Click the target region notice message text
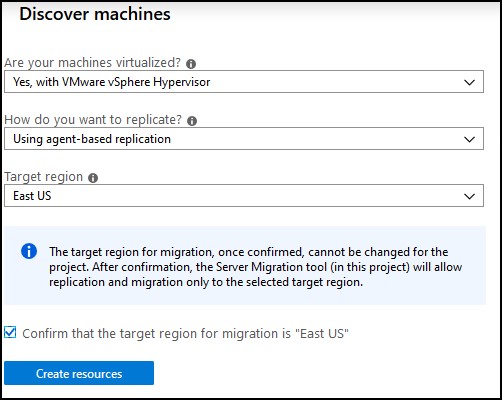502x400 pixels. pyautogui.click(x=255, y=267)
